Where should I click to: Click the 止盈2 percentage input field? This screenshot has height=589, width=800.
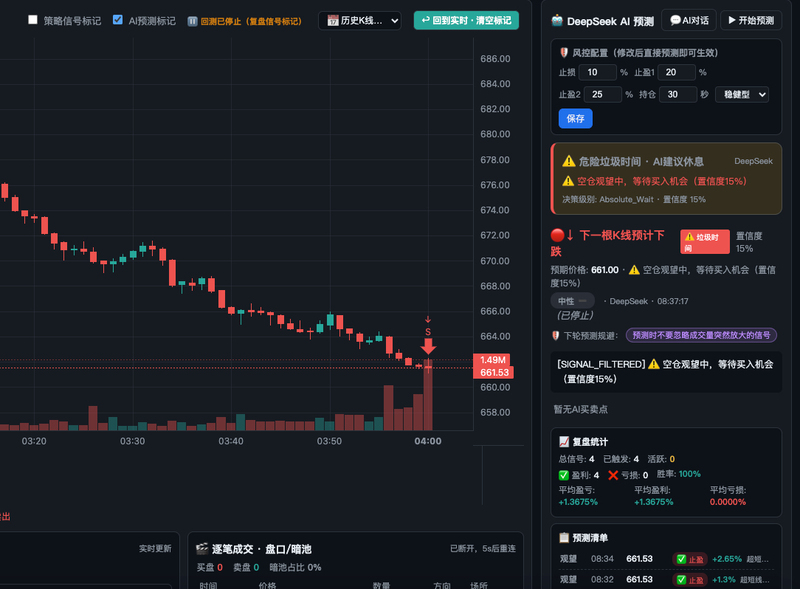pyautogui.click(x=603, y=94)
